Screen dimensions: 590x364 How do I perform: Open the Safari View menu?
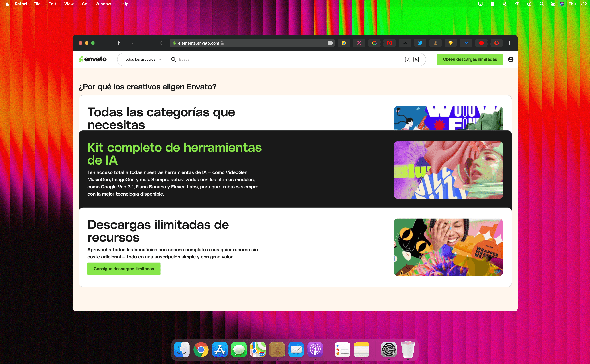[x=69, y=4]
